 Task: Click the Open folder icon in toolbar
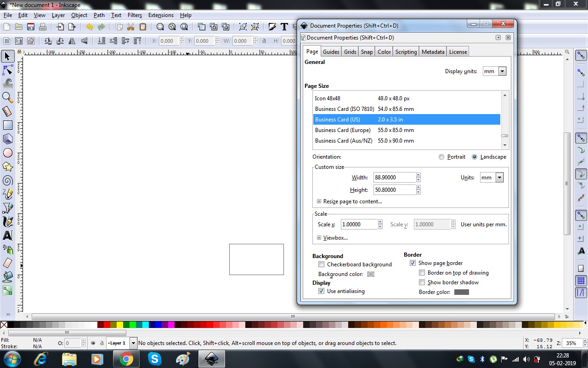coord(19,27)
